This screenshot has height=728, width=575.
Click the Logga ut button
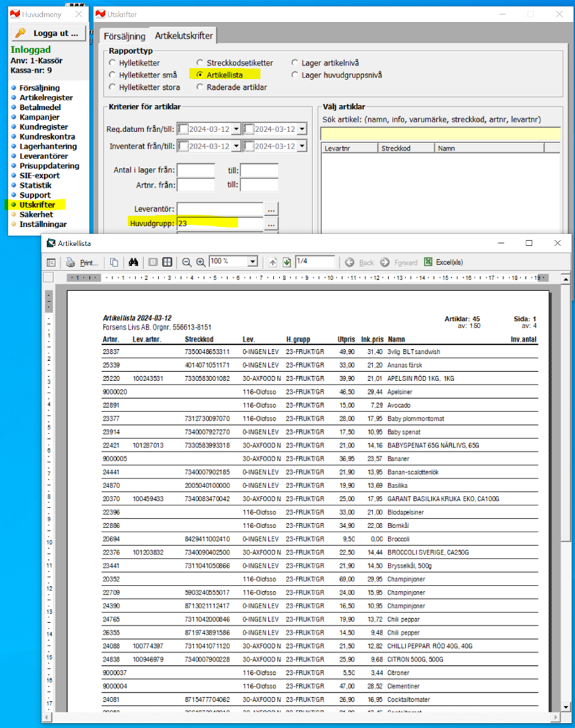click(48, 33)
